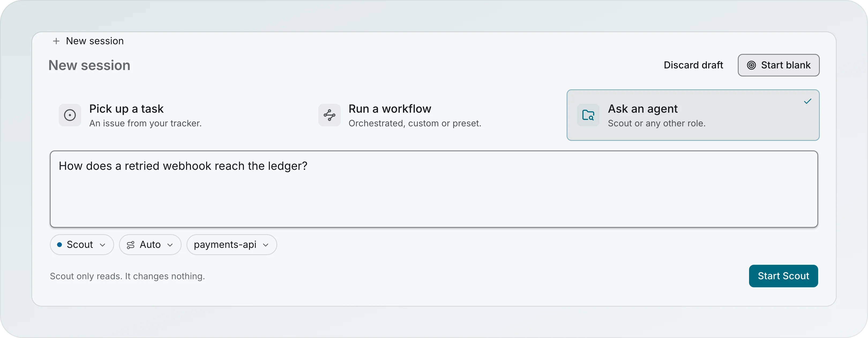Open the New session tab
The image size is (868, 338).
88,41
